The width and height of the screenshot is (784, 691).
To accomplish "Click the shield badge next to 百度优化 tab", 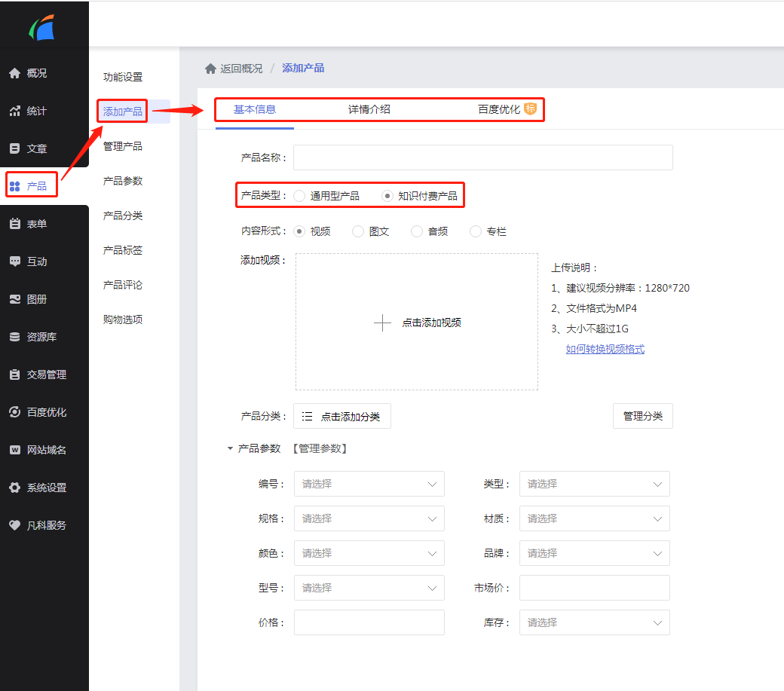I will coord(531,109).
